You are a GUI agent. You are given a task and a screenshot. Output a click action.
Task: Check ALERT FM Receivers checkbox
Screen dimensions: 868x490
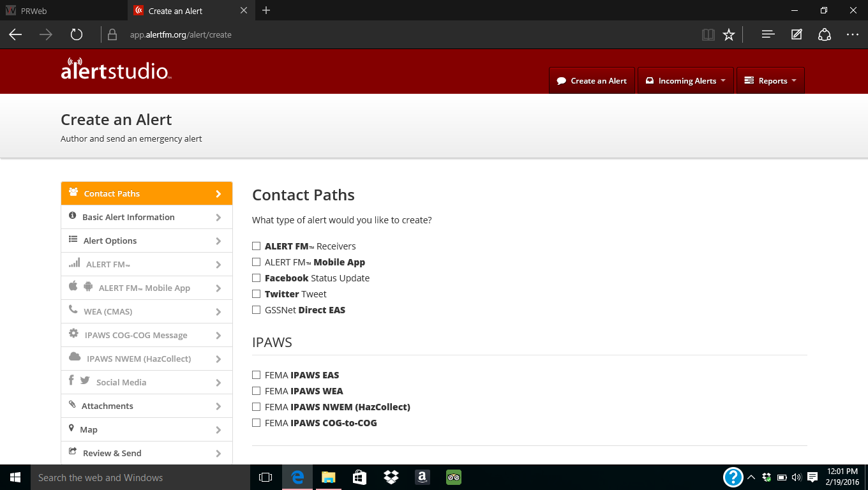point(257,246)
